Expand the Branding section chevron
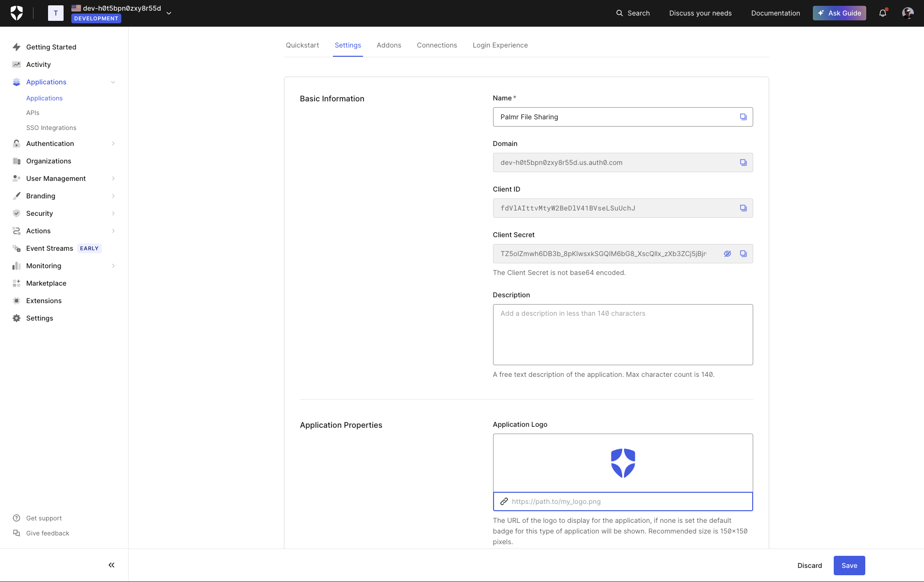The image size is (924, 582). pyautogui.click(x=113, y=196)
